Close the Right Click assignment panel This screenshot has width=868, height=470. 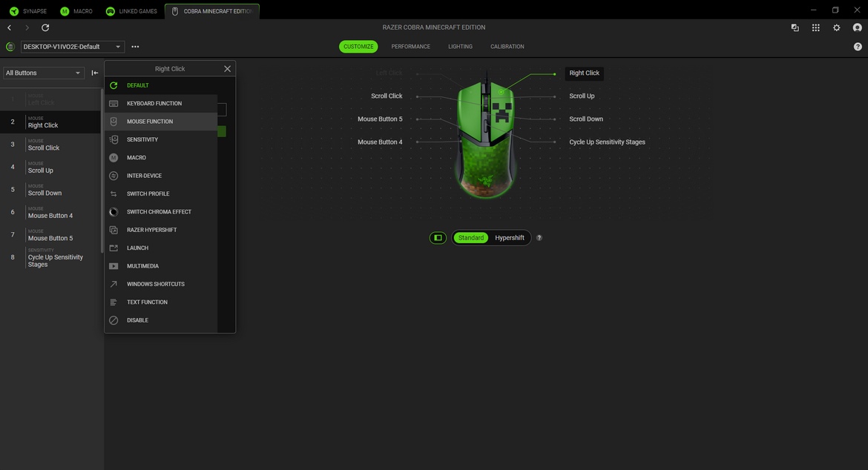(227, 69)
